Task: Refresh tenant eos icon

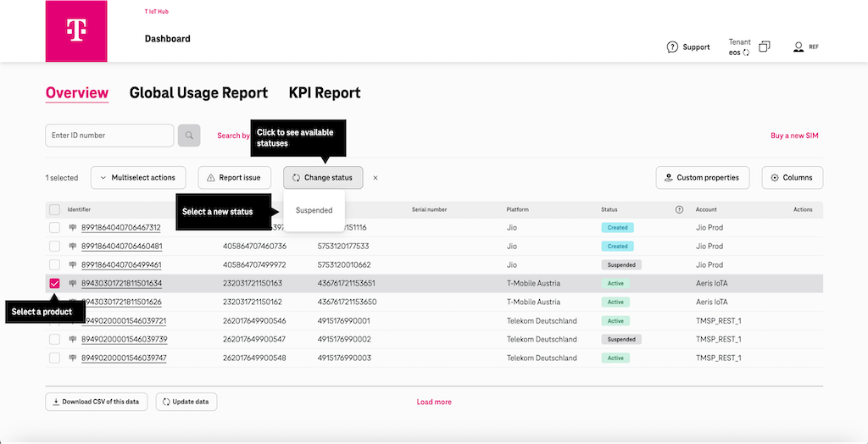Action: coord(746,53)
